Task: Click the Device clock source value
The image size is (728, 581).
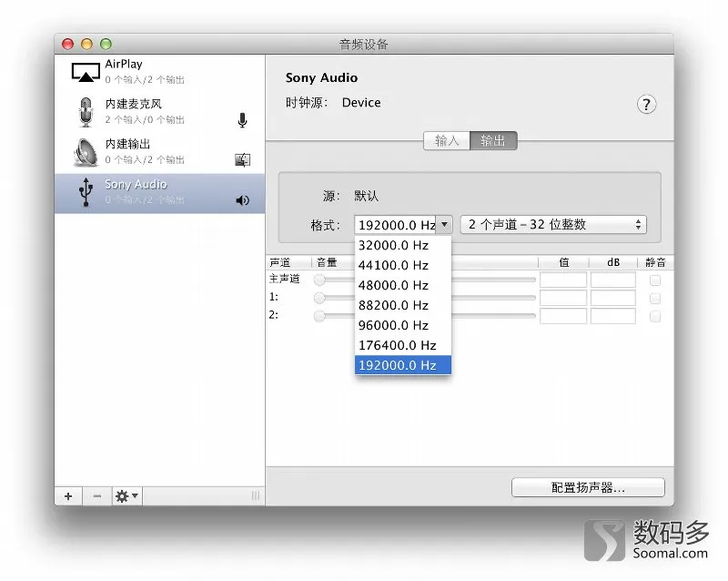Action: point(361,103)
